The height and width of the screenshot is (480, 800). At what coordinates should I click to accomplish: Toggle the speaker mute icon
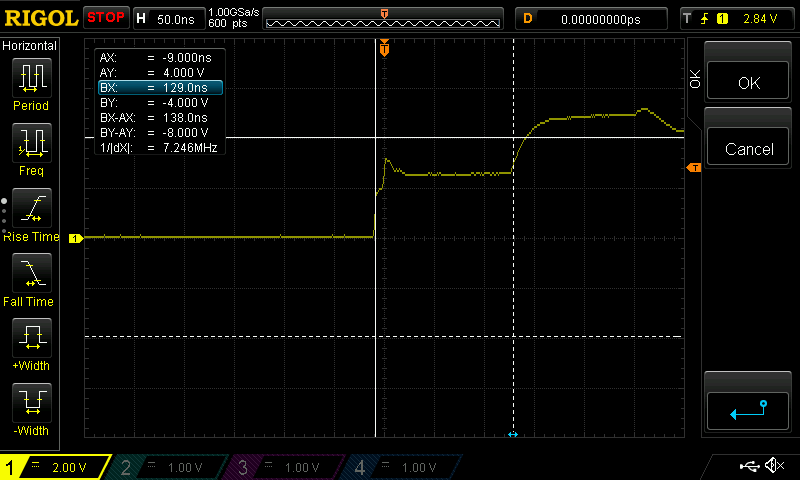tap(774, 466)
